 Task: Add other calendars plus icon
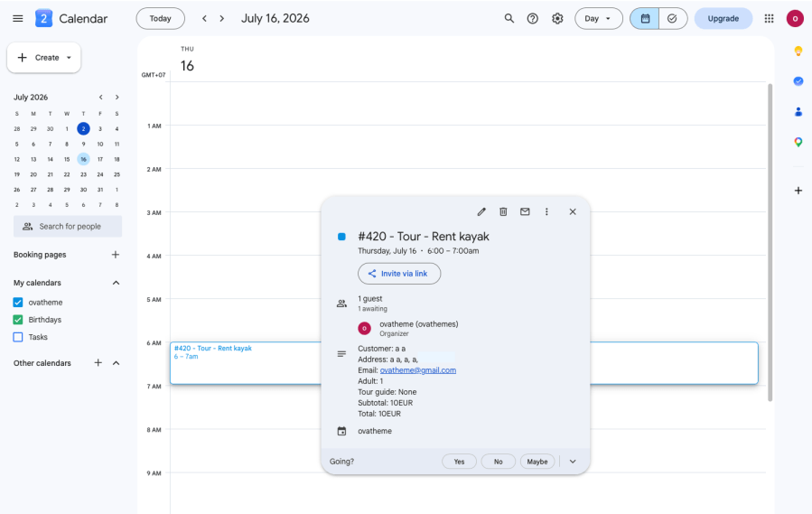98,363
